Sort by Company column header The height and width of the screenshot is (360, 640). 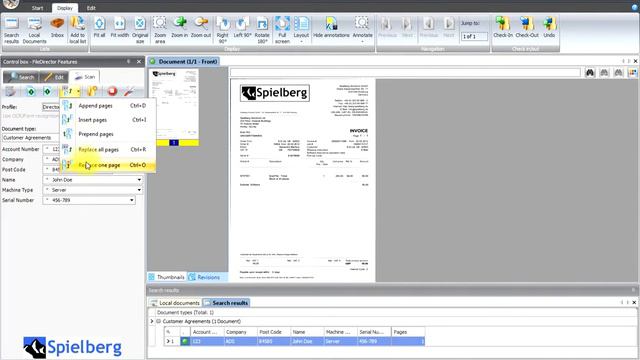(x=241, y=332)
